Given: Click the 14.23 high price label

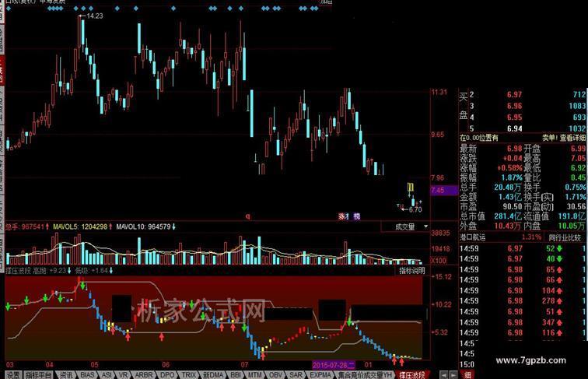Looking at the screenshot, I should tap(94, 16).
